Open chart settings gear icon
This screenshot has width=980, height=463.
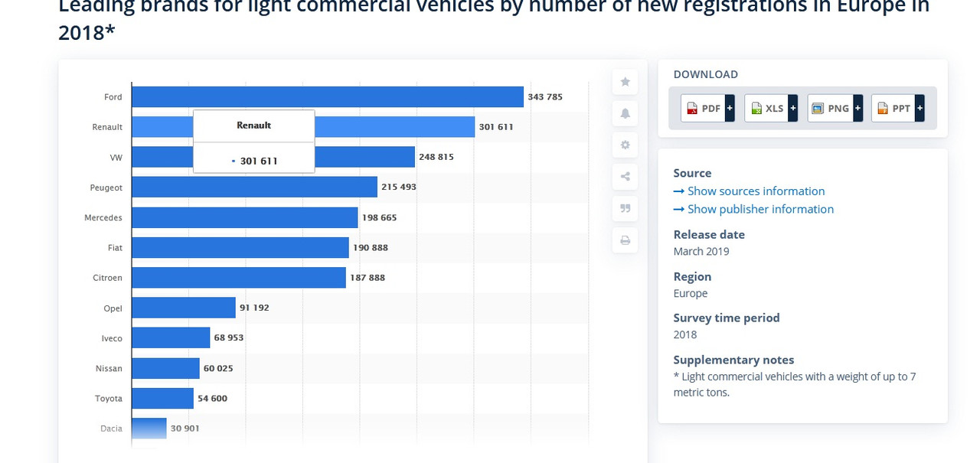625,145
